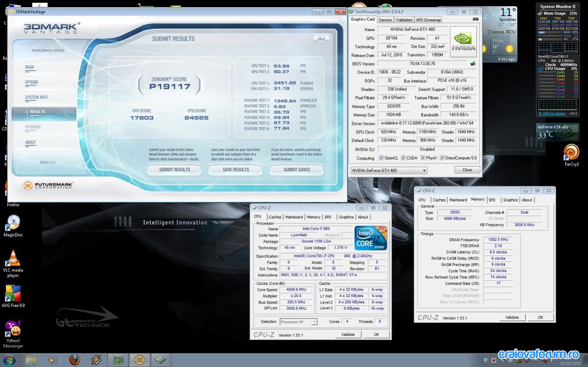Screen dimensions: 588x367
Task: Click Validate in the front CPU-Z window
Action: point(348,335)
